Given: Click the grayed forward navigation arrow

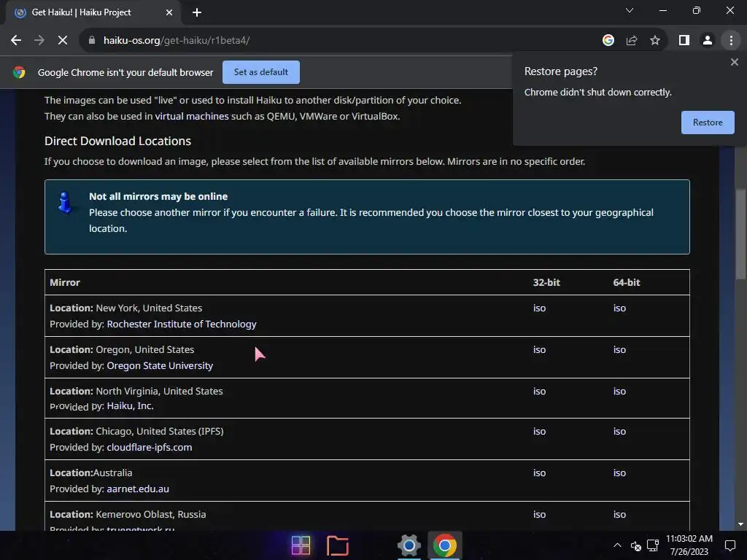Looking at the screenshot, I should coord(39,41).
